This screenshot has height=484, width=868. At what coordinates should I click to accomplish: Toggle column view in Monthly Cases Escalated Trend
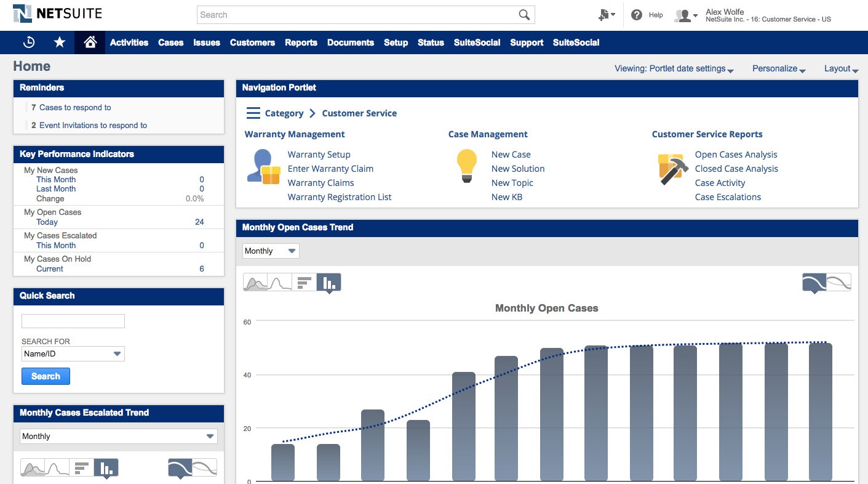pyautogui.click(x=106, y=468)
